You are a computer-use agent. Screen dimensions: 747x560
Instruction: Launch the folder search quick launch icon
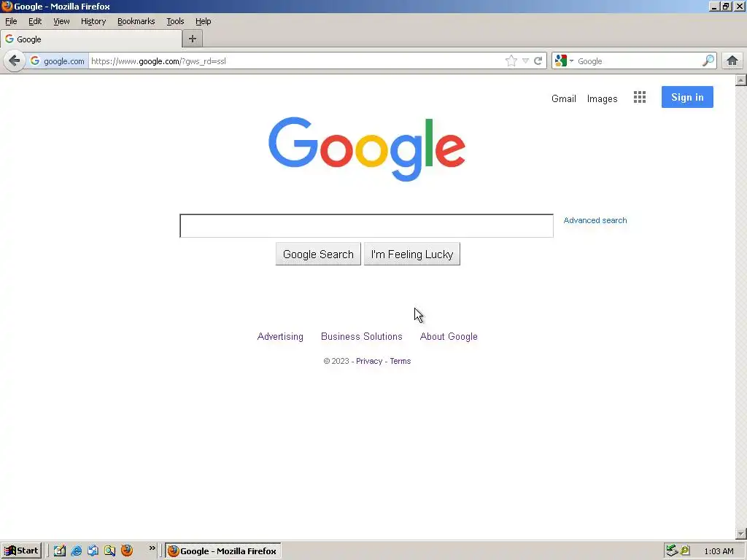point(109,551)
